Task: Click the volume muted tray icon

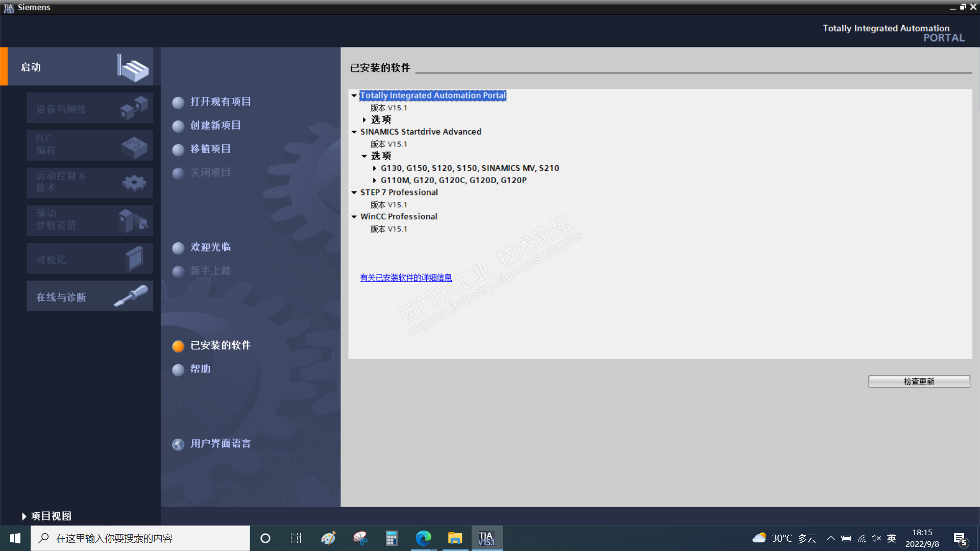Action: 876,538
